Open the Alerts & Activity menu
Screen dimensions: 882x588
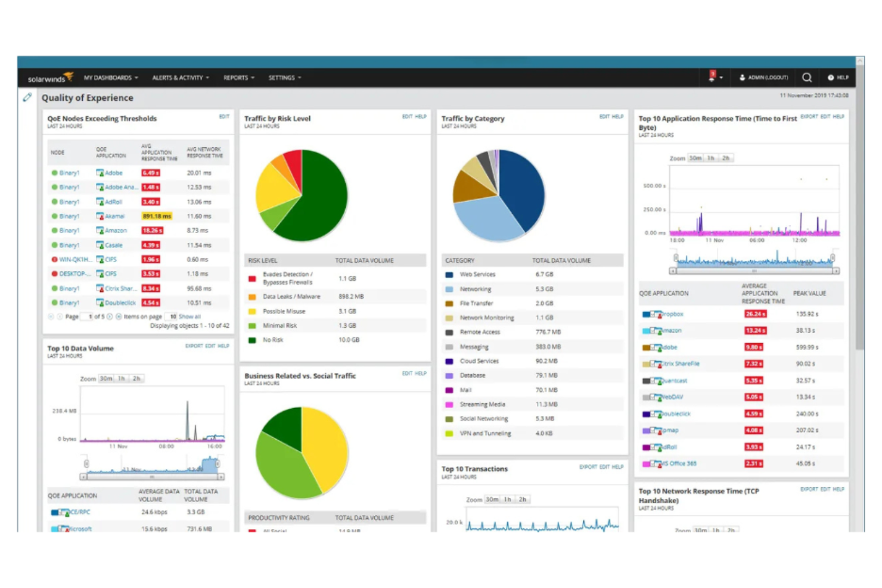[x=179, y=77]
